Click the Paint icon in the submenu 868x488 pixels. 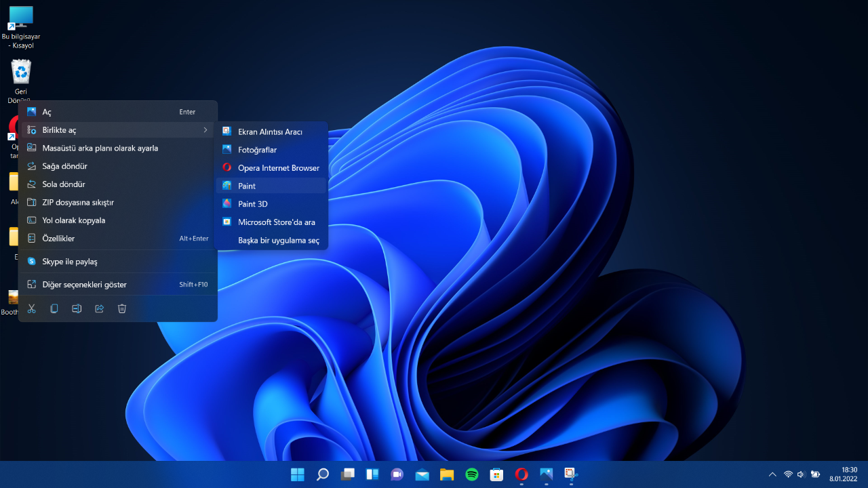click(227, 186)
